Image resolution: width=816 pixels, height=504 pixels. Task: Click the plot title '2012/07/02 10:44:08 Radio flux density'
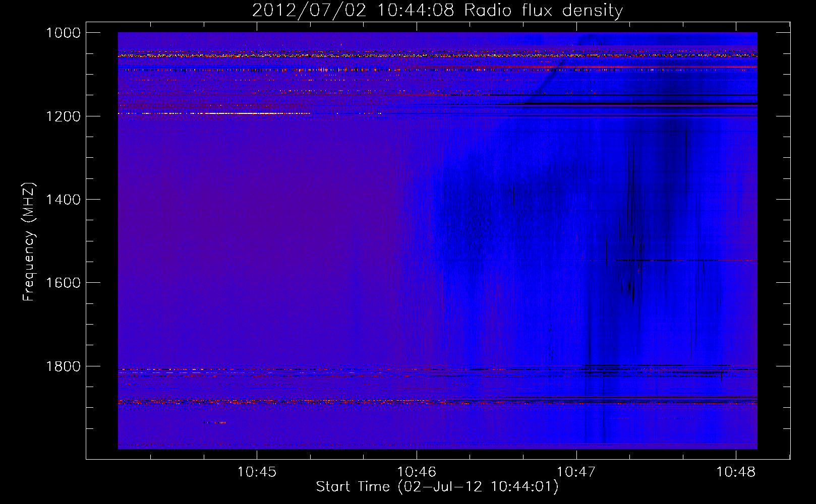(x=437, y=10)
